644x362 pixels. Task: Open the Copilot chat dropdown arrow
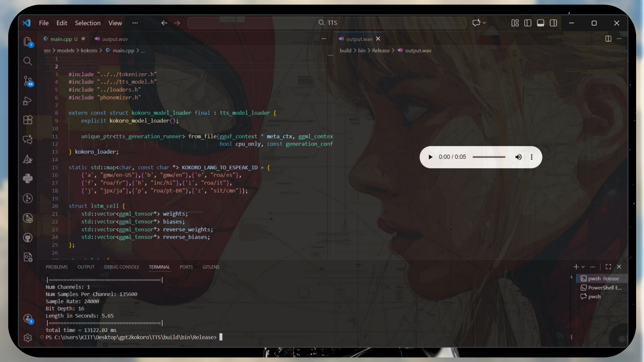click(x=484, y=23)
